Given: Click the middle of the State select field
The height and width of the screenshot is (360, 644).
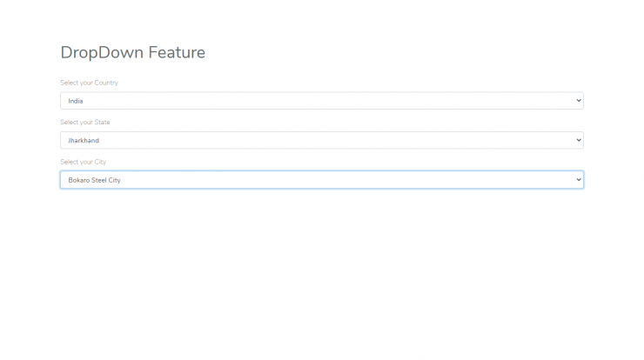Looking at the screenshot, I should point(322,140).
